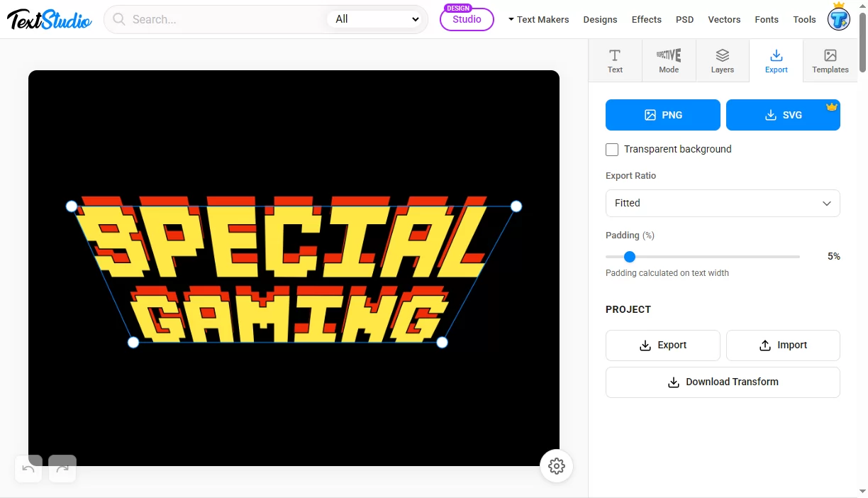Click Download Transform button

coord(723,382)
